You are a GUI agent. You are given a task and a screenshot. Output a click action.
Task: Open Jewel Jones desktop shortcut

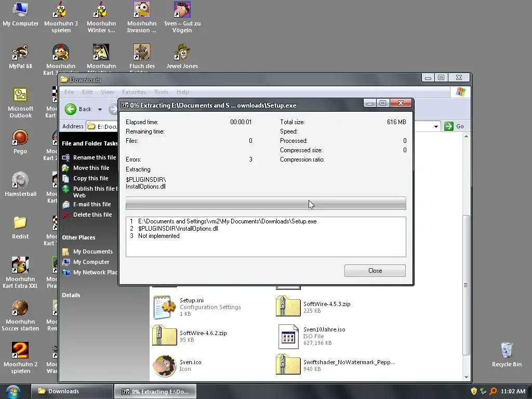pos(182,57)
